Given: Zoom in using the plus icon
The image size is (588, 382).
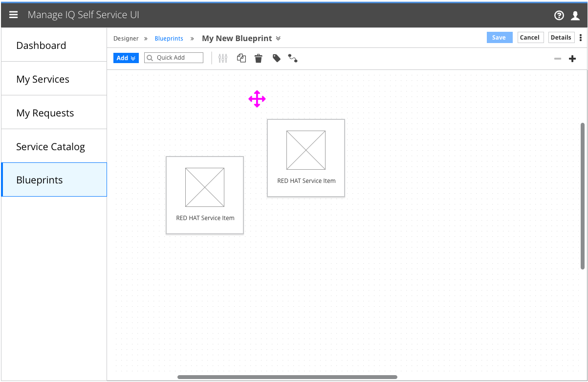Looking at the screenshot, I should pyautogui.click(x=572, y=59).
